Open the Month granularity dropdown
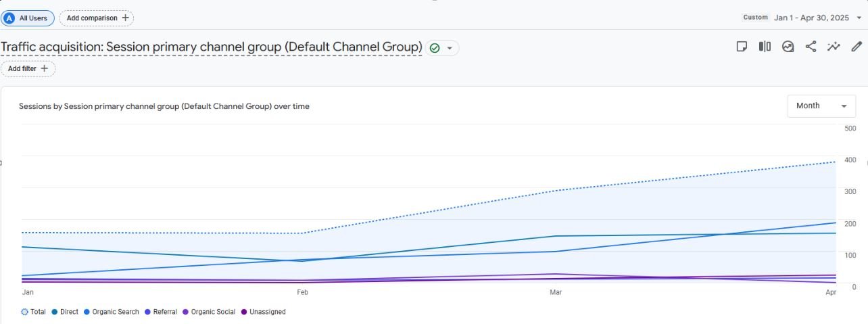 tap(821, 106)
